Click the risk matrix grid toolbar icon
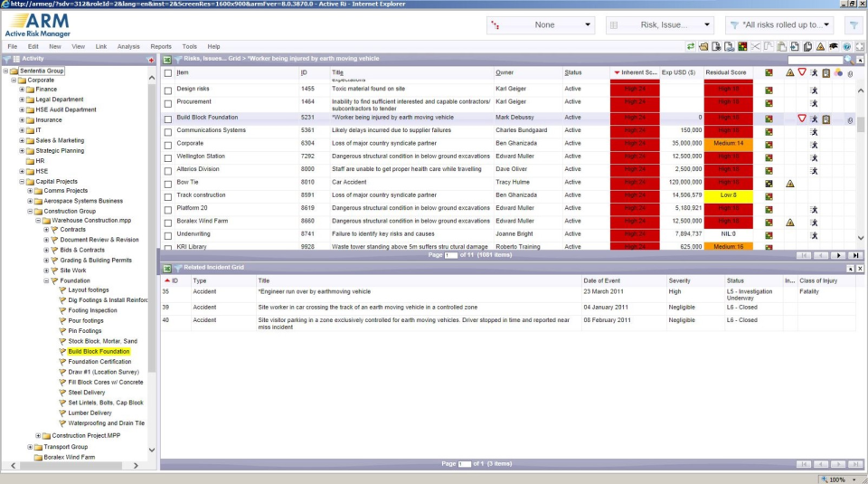 742,46
